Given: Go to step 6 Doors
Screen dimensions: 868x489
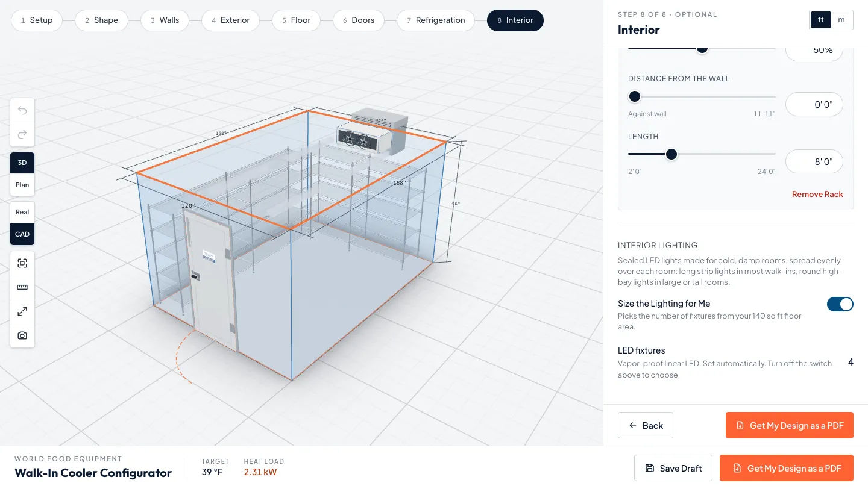Looking at the screenshot, I should pos(359,20).
